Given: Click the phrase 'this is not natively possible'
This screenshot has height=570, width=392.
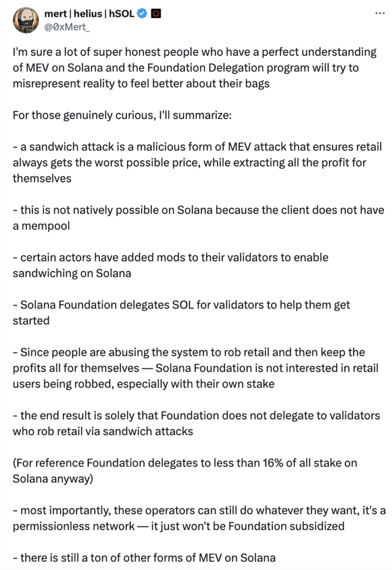Looking at the screenshot, I should pos(97,210).
